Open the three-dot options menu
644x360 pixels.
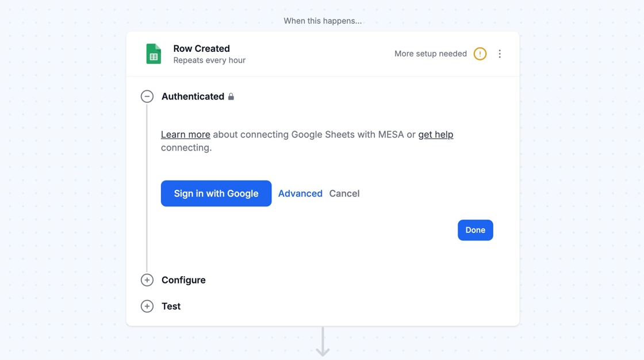pos(500,54)
